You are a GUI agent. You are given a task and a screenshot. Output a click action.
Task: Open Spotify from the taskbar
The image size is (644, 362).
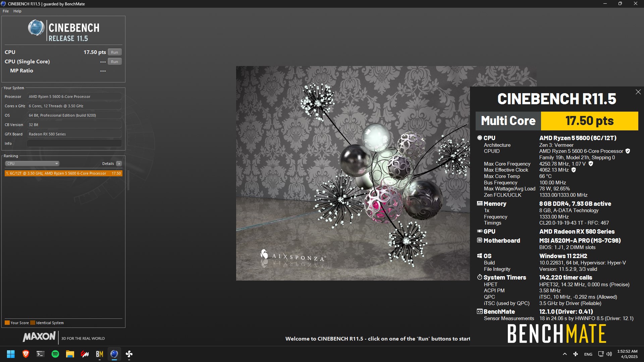click(55, 354)
